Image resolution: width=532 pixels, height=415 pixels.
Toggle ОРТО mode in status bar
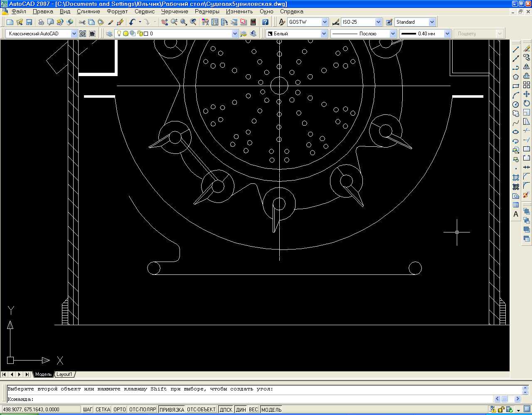coord(119,410)
